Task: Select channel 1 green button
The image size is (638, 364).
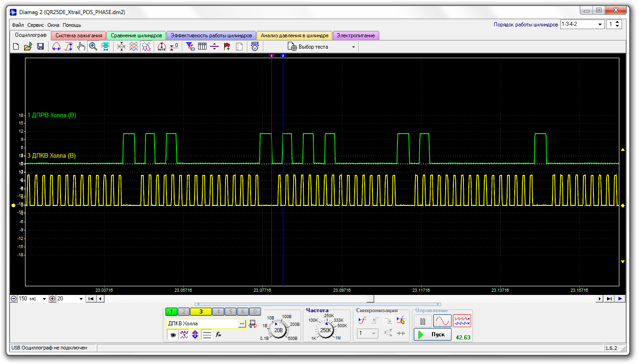Action: [171, 312]
